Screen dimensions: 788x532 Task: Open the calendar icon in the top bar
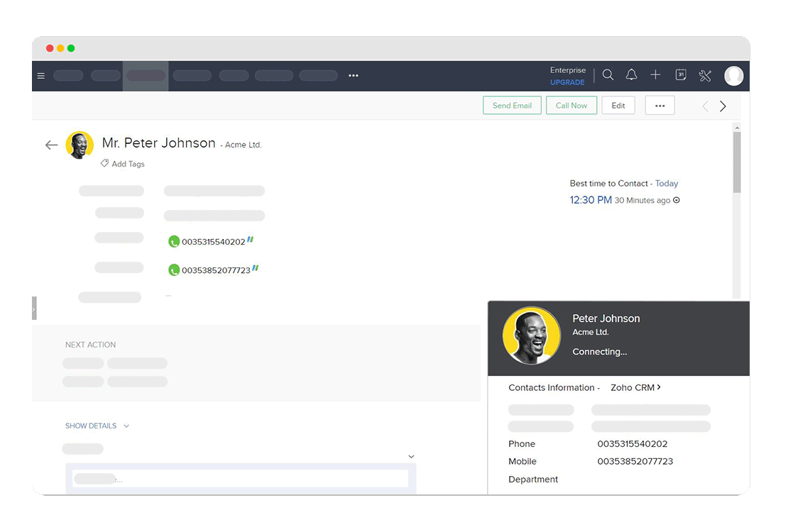[x=681, y=75]
